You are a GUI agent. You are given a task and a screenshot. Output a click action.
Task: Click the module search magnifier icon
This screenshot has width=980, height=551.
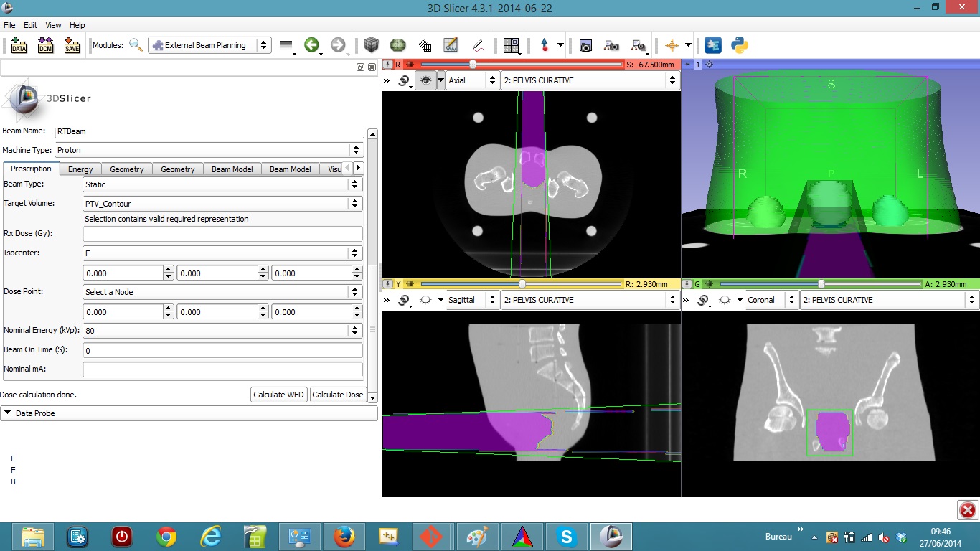(136, 45)
